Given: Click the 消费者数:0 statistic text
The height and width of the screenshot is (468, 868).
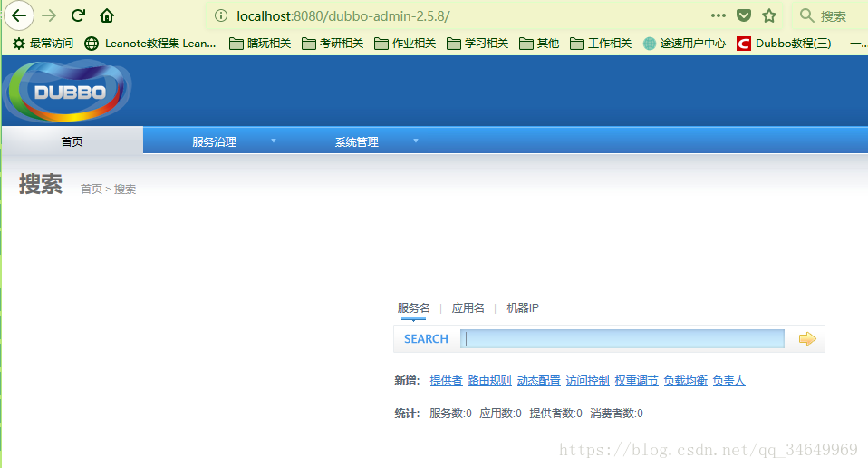Looking at the screenshot, I should [617, 414].
